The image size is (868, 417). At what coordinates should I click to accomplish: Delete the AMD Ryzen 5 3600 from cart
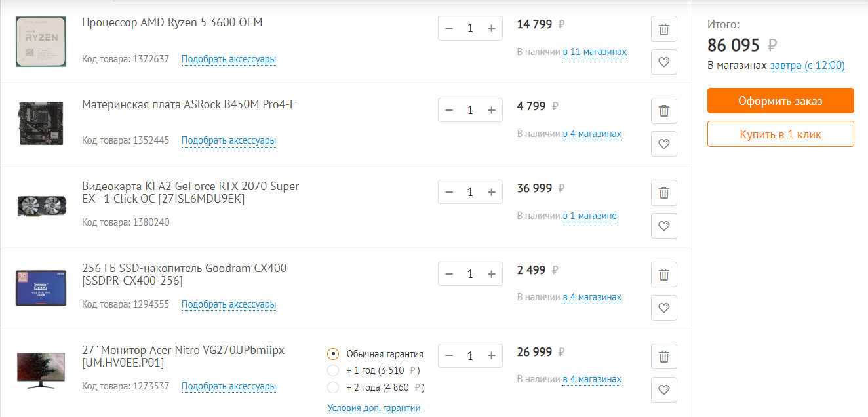663,29
